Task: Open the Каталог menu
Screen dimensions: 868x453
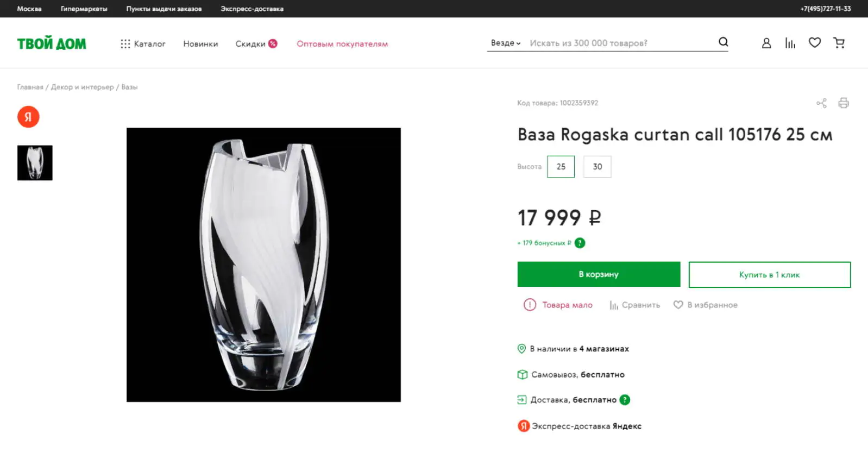Action: click(143, 43)
